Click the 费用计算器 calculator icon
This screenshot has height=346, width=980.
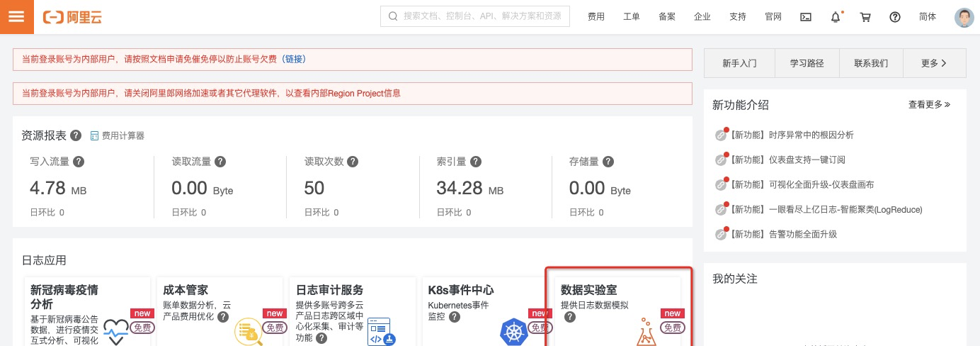point(95,135)
